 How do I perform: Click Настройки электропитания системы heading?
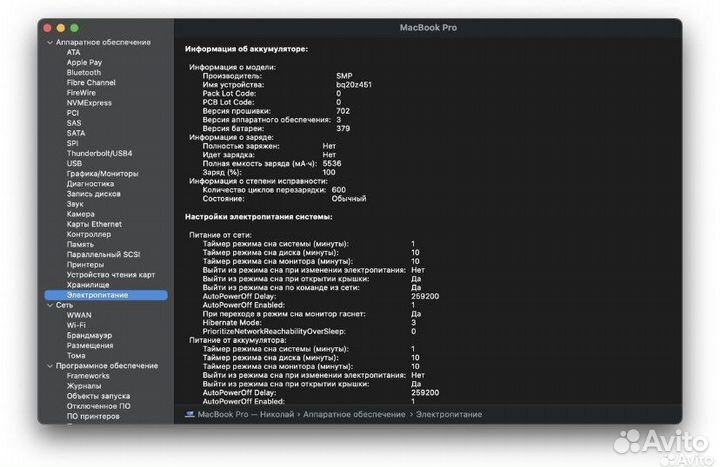(259, 217)
